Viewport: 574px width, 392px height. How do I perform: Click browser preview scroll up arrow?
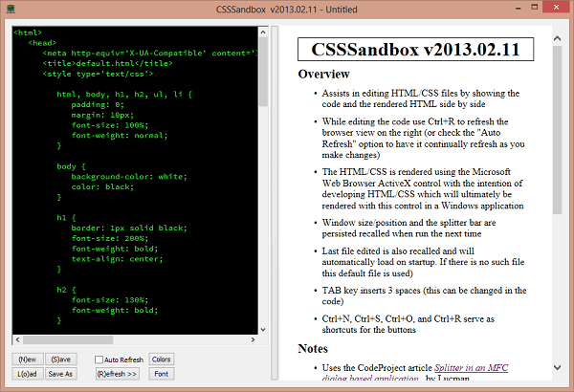click(x=557, y=38)
